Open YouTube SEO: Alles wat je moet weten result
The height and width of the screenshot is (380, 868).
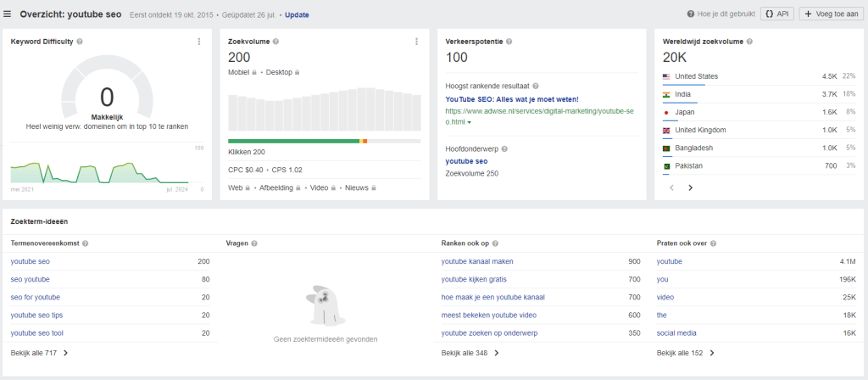pyautogui.click(x=511, y=99)
